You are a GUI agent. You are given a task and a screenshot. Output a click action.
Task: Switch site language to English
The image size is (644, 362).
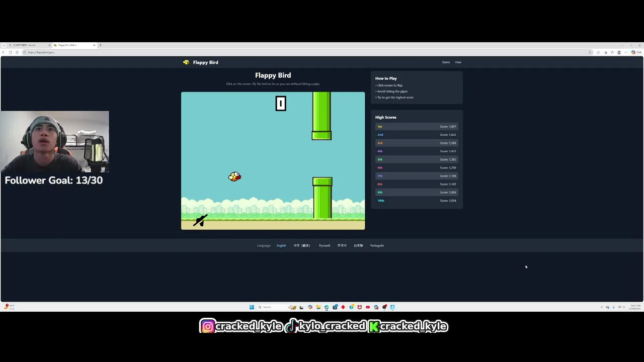pos(281,245)
